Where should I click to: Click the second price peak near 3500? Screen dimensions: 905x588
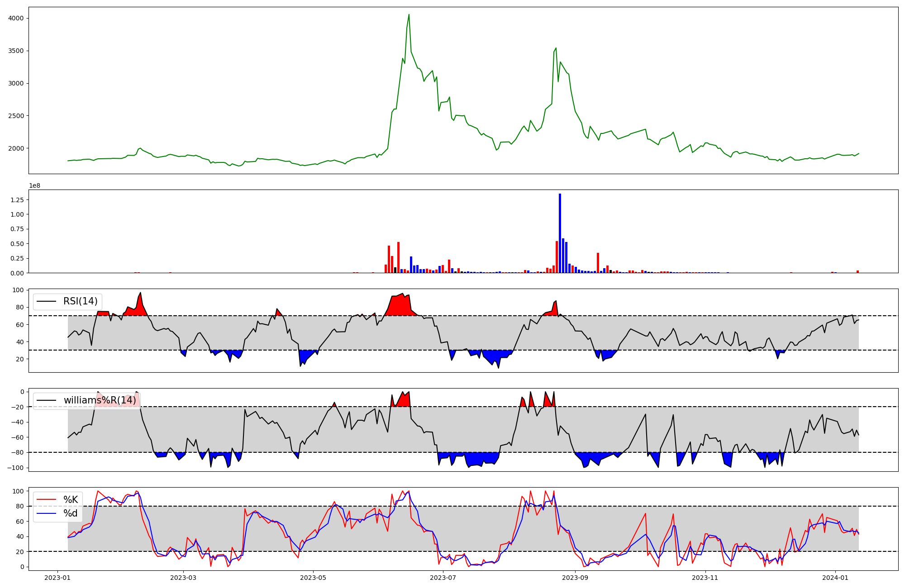pos(556,48)
